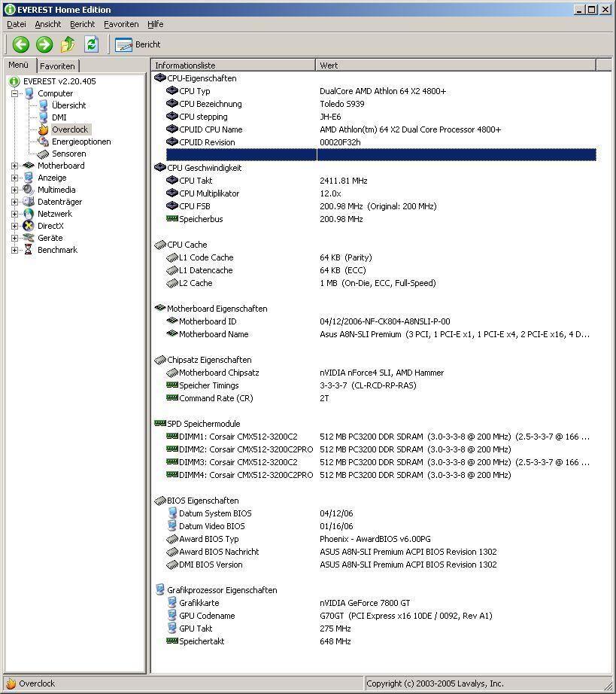Screen dimensions: 616x694
Task: Go forward with the green right arrow
Action: click(x=44, y=44)
